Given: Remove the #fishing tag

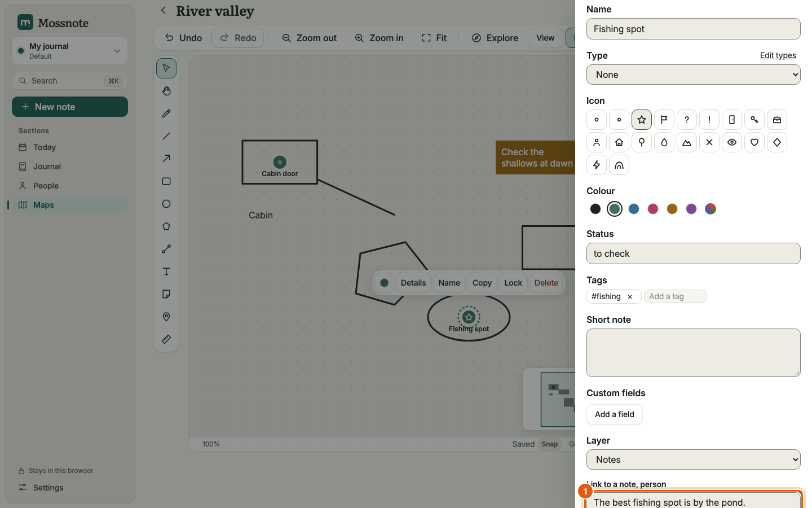Looking at the screenshot, I should point(630,297).
